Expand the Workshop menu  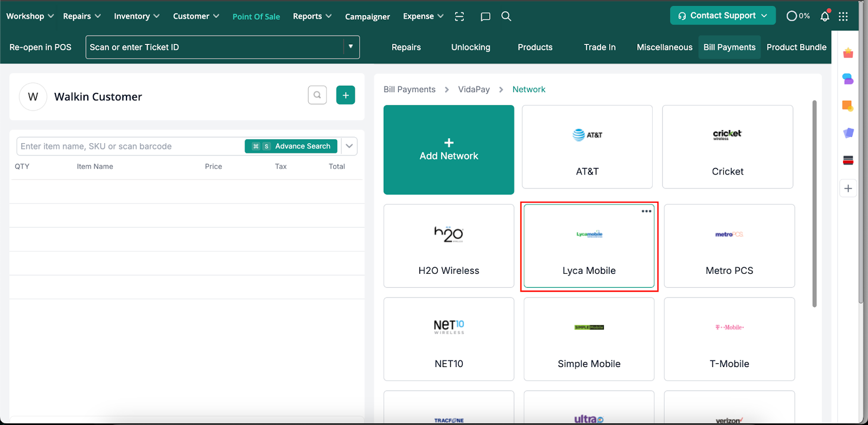[x=30, y=16]
